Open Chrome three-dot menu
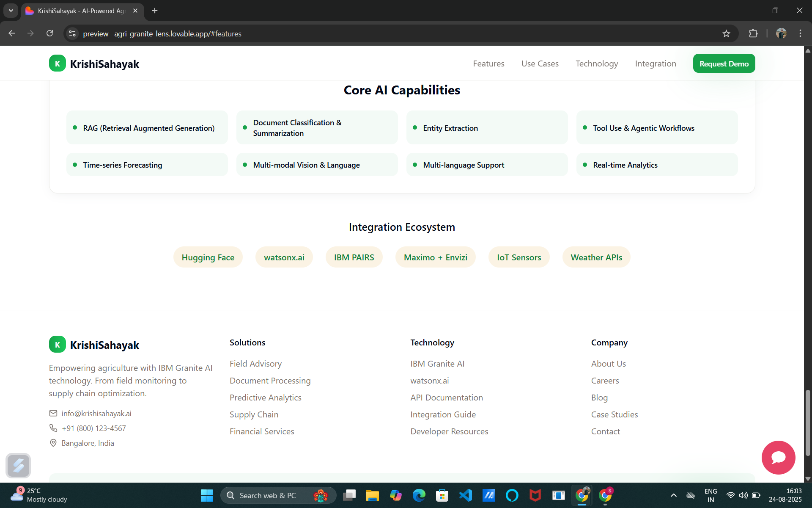812x508 pixels. 800,33
